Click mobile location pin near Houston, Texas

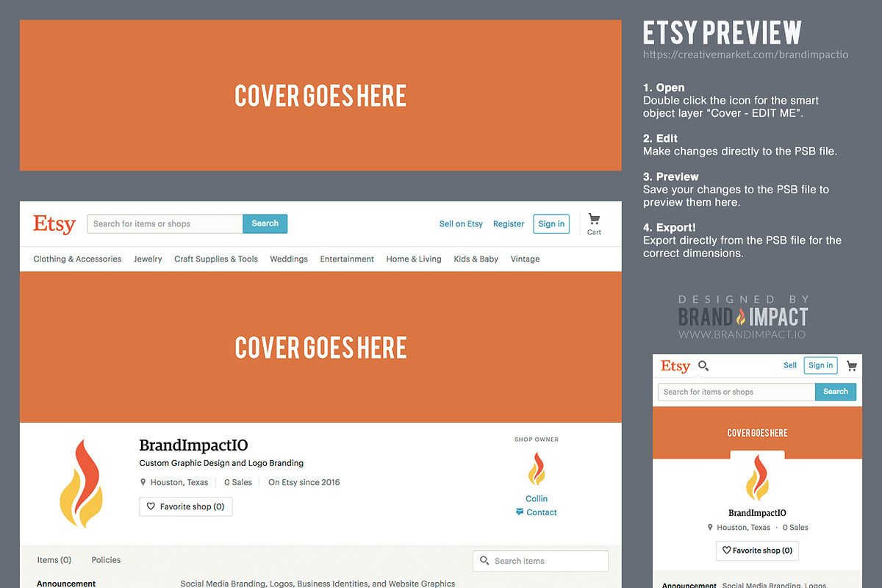(x=710, y=528)
